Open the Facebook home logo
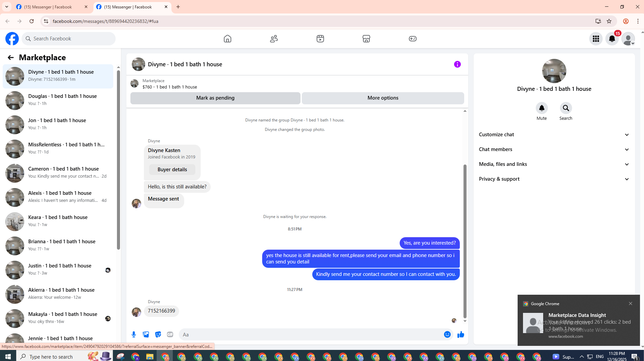 click(x=12, y=39)
